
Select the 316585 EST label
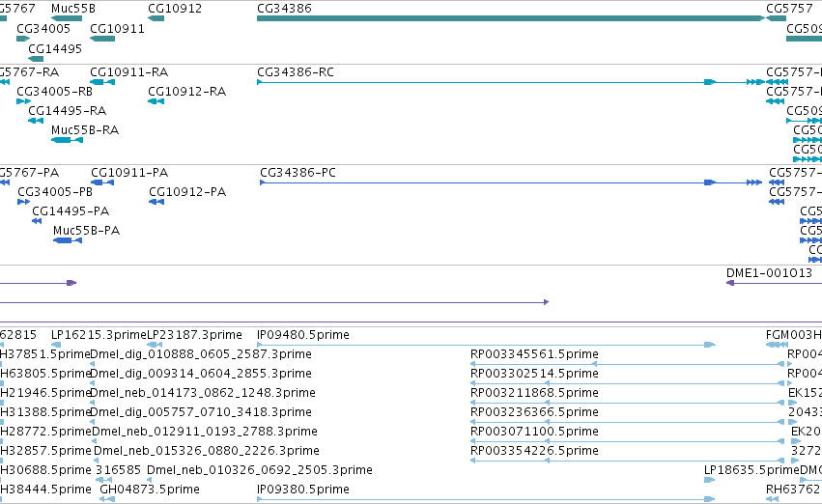tap(118, 470)
